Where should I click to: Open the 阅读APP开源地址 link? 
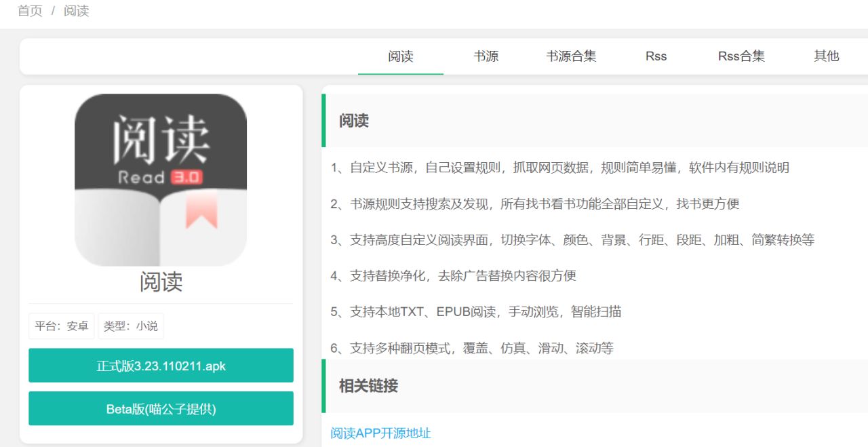380,433
